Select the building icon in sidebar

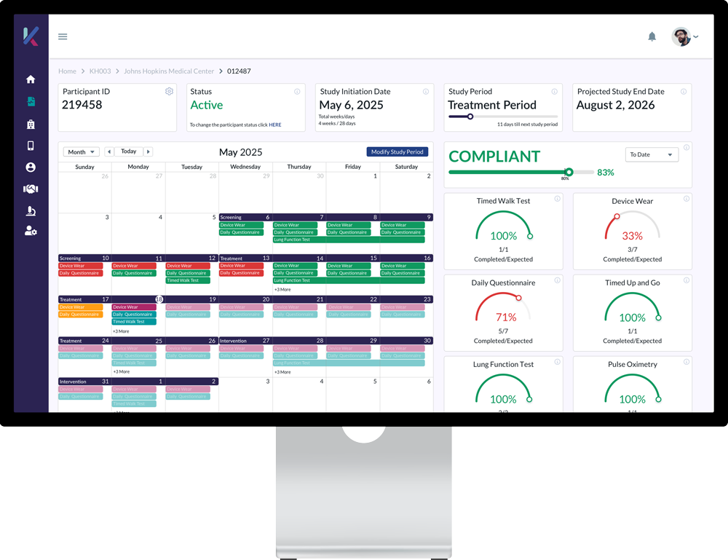[x=31, y=124]
